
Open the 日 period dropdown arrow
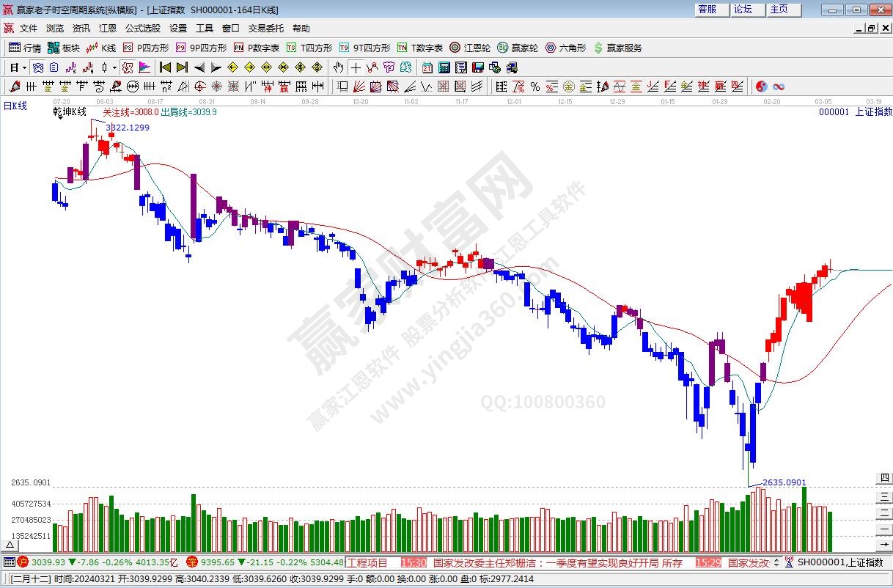tap(24, 67)
